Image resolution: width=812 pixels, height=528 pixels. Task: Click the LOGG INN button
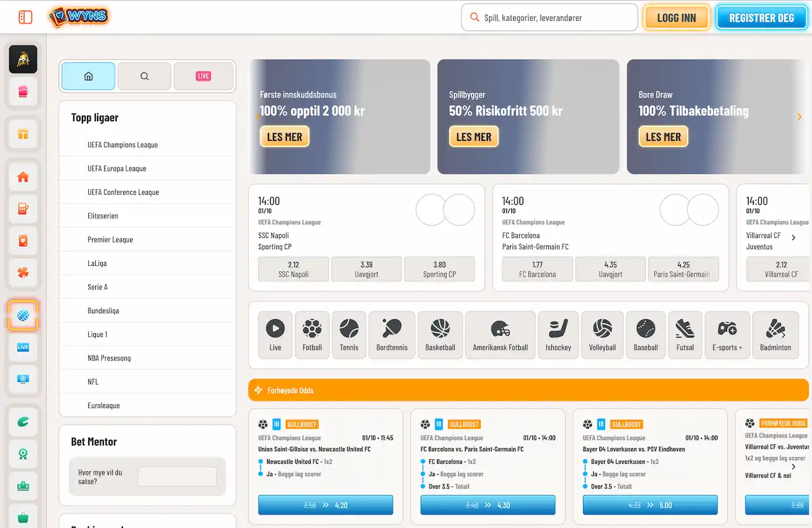click(x=676, y=18)
